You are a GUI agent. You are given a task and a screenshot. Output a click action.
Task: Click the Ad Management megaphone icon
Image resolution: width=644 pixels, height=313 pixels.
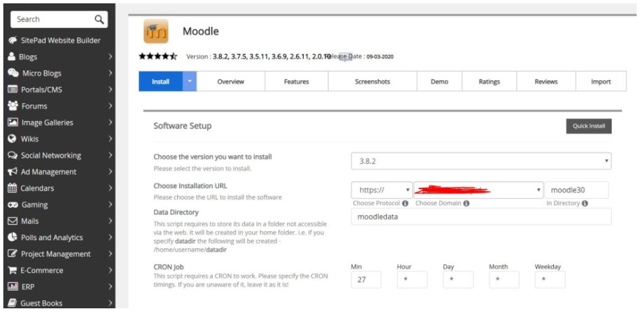click(x=13, y=172)
